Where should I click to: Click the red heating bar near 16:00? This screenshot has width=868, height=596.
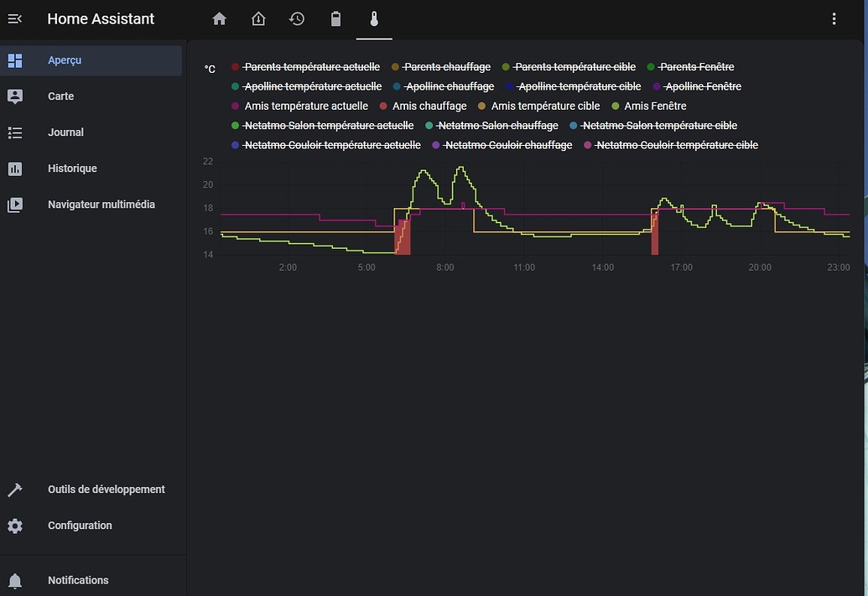point(655,235)
